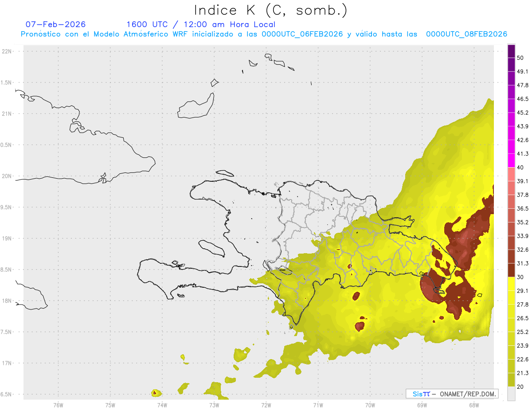Click the '41.3' color scale value
The height and width of the screenshot is (411, 532).
pyautogui.click(x=523, y=153)
